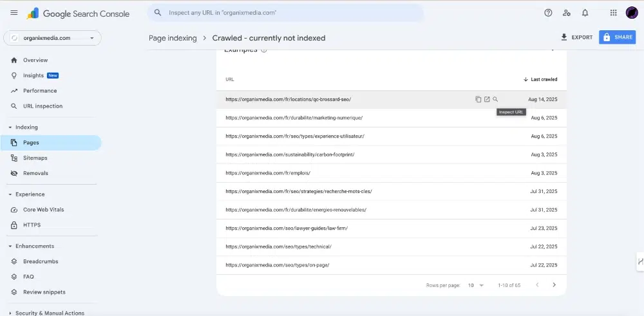Click the search magnifier icon in top bar
Viewport: 644px width, 316px height.
(158, 13)
